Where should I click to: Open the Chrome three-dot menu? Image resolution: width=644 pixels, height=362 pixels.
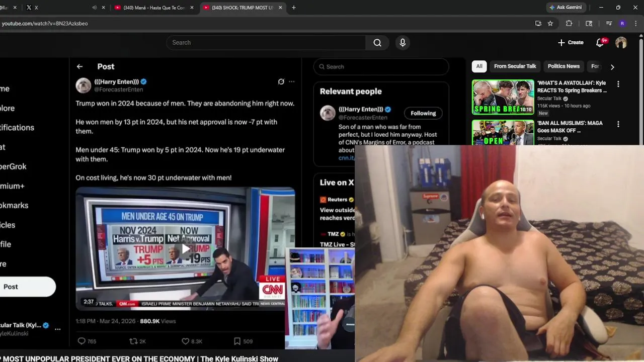636,23
